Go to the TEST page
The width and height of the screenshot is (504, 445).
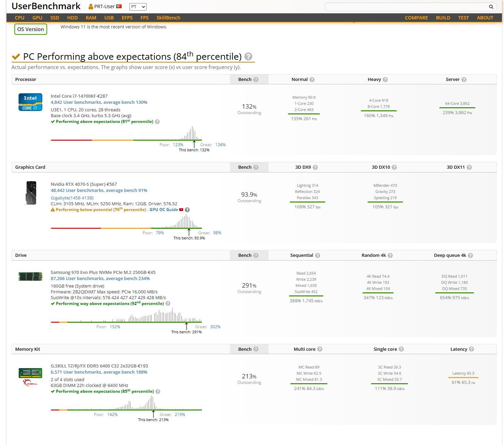tap(463, 18)
